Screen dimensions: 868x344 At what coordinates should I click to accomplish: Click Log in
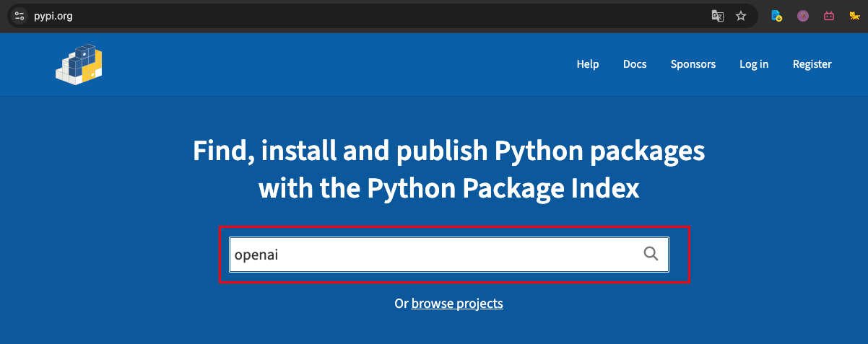754,64
